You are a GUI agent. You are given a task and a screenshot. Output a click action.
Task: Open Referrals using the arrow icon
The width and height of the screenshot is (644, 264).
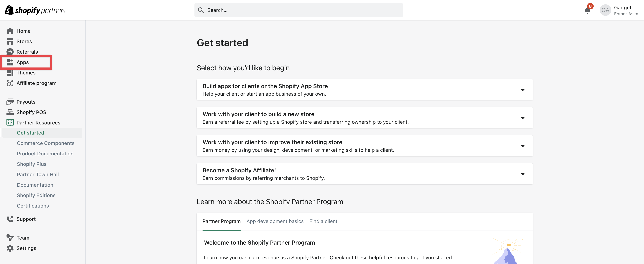(x=10, y=51)
